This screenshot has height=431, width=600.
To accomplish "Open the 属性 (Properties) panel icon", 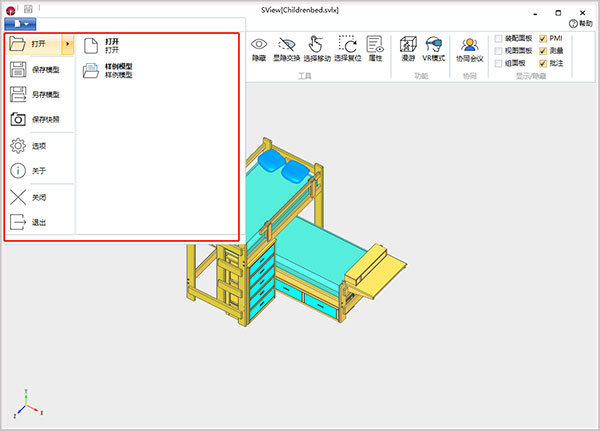I will 375,46.
